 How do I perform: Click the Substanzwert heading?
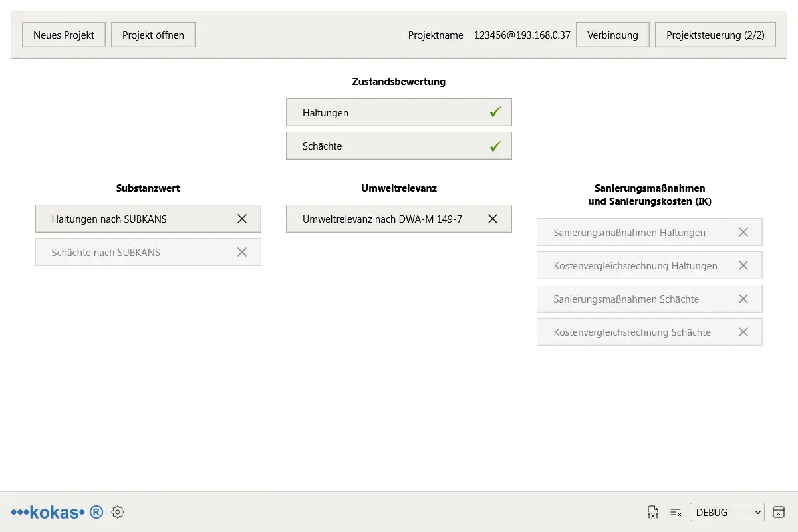tap(148, 188)
